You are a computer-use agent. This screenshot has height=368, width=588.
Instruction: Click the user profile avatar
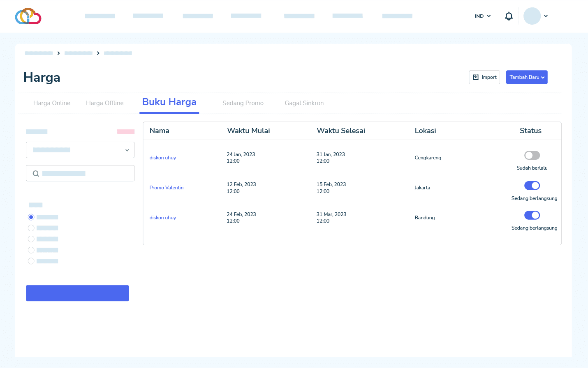(x=532, y=16)
